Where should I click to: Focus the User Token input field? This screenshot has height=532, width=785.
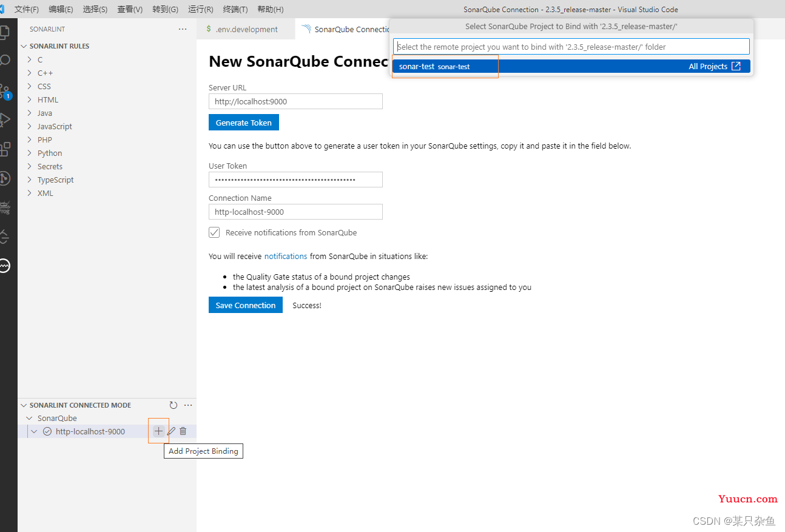pyautogui.click(x=295, y=180)
